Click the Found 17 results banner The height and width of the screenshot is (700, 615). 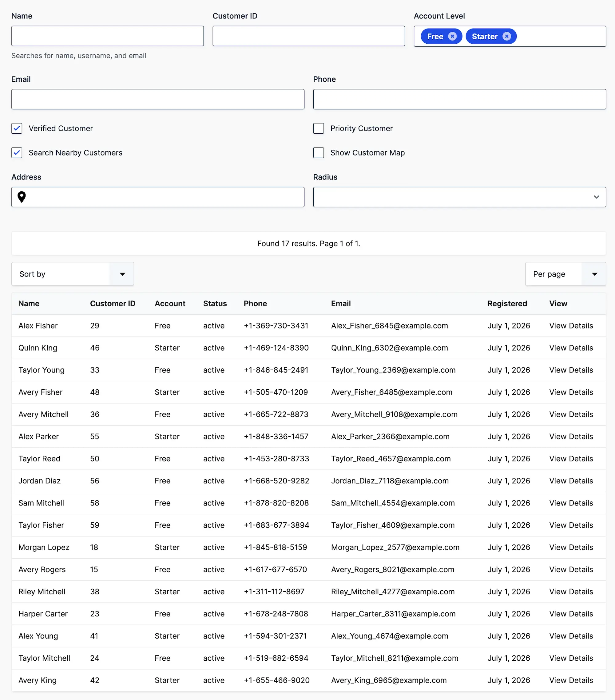[309, 243]
